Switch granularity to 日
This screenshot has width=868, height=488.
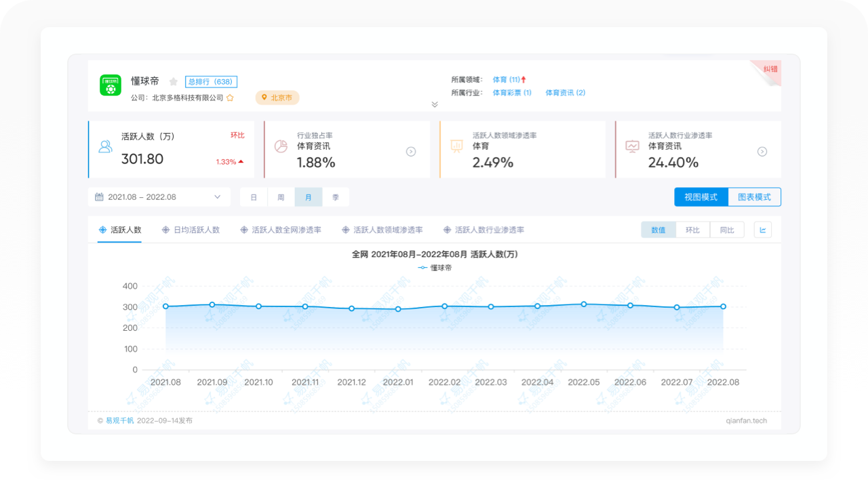[x=254, y=197]
